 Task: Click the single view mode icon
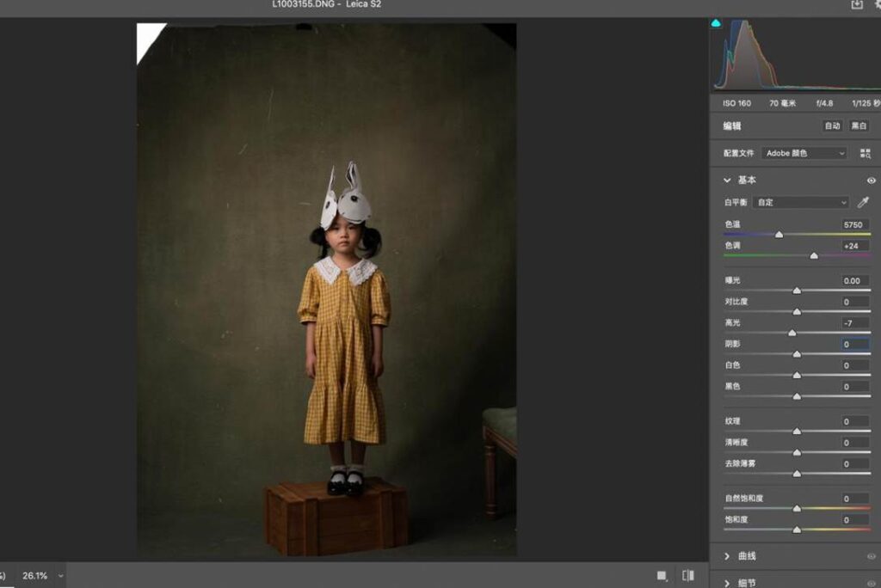point(662,575)
